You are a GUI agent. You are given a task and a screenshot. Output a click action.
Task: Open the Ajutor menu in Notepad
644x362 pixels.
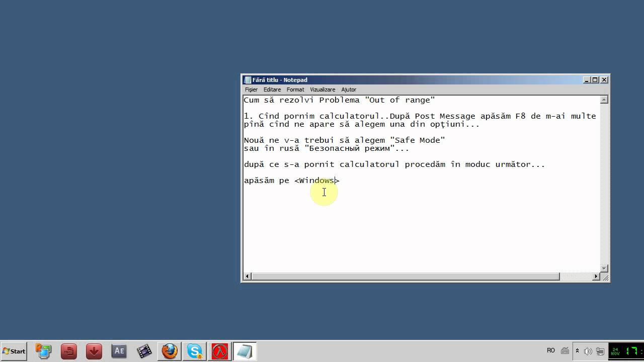click(349, 89)
